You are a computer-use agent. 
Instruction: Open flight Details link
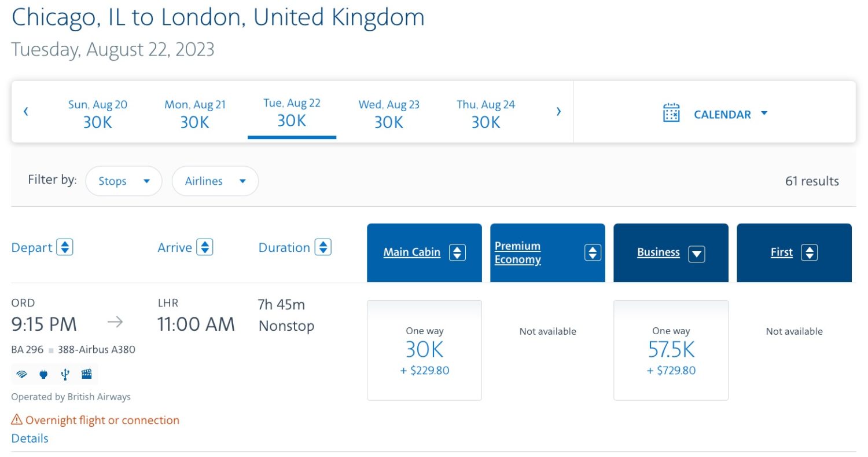click(x=29, y=438)
